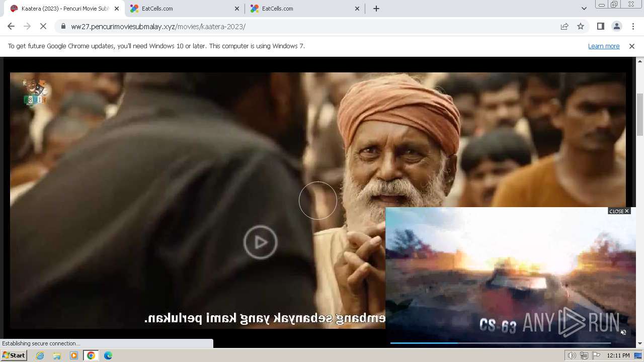Open the tab search dropdown arrow
This screenshot has width=644, height=362.
click(584, 9)
